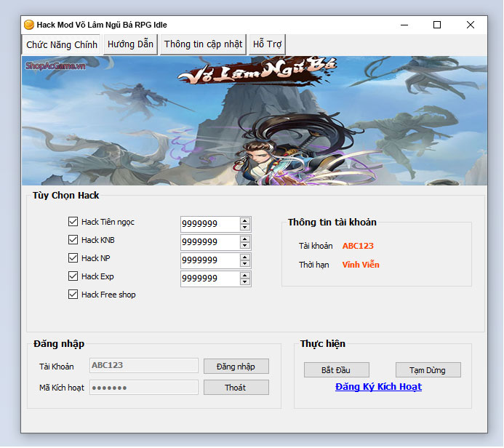The image size is (504, 448).
Task: Click the Bắt Đầu button
Action: coord(336,370)
